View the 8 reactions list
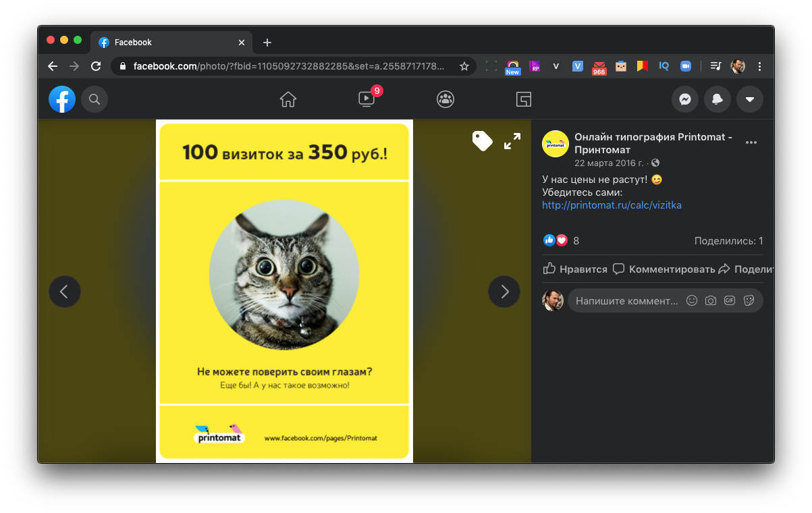 pyautogui.click(x=561, y=241)
